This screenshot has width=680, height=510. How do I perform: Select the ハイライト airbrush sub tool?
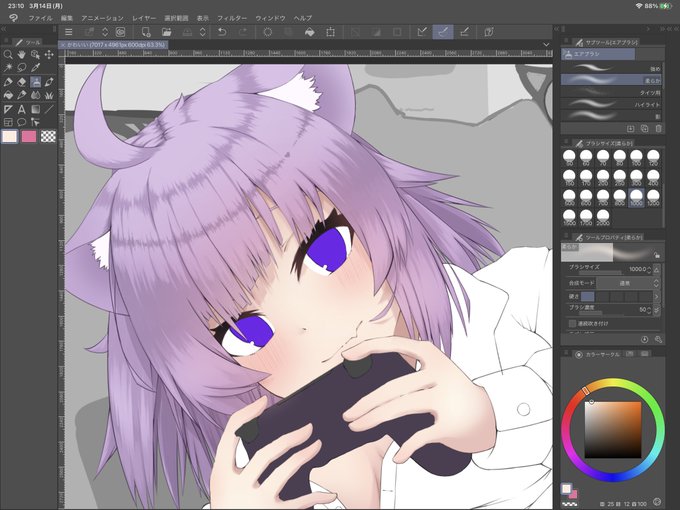611,104
